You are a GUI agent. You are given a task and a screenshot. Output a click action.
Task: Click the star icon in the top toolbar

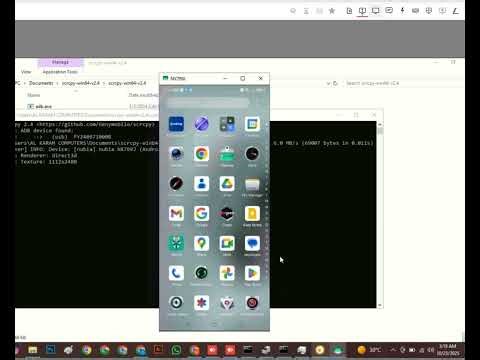[x=332, y=11]
